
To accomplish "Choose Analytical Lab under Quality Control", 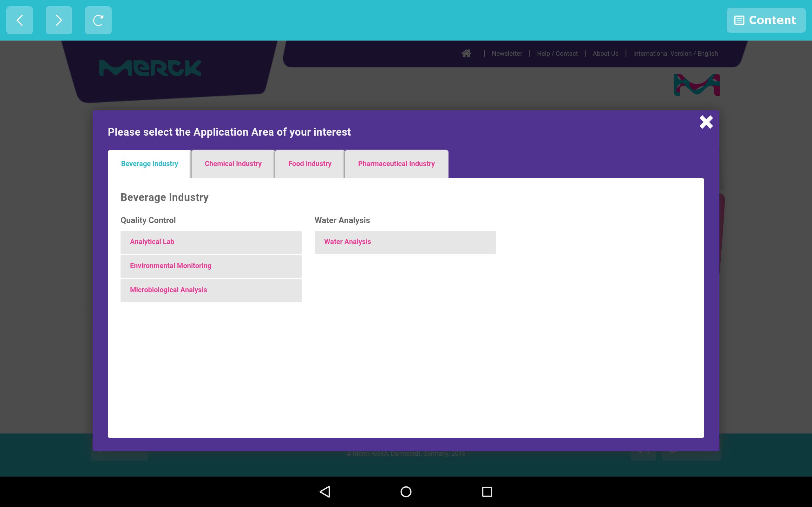I will tap(211, 242).
